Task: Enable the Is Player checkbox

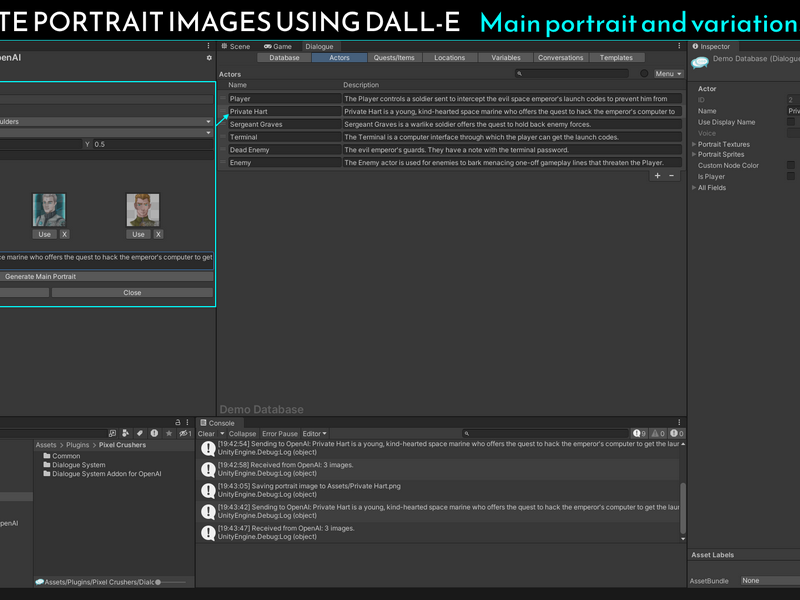Action: click(x=791, y=176)
